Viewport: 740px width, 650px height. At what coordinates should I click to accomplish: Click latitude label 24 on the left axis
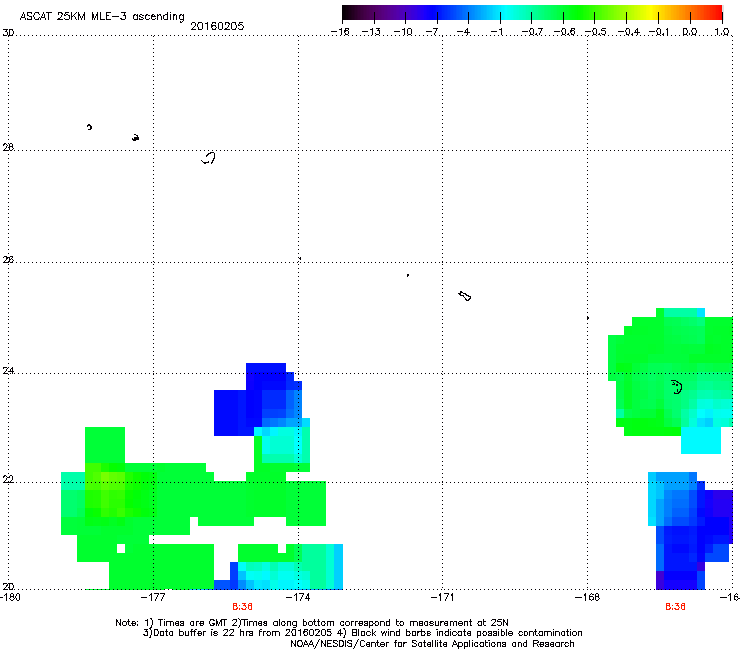coord(8,371)
